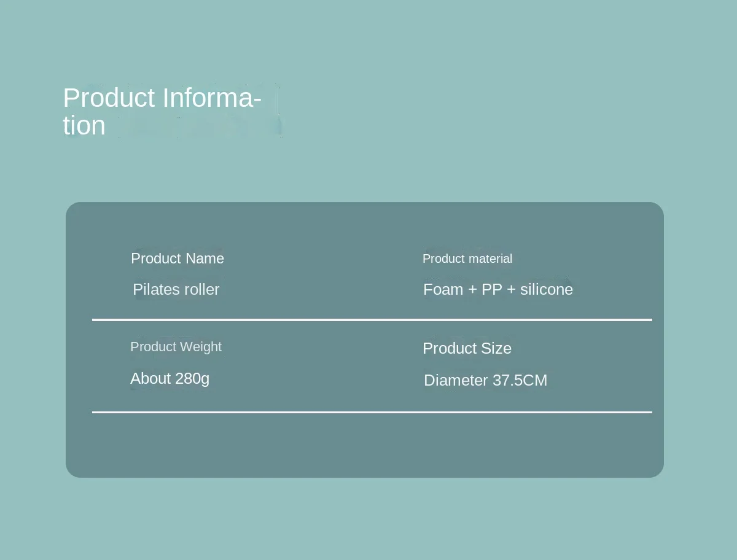Click the word "About" in weight value
The height and width of the screenshot is (560, 737).
click(150, 378)
